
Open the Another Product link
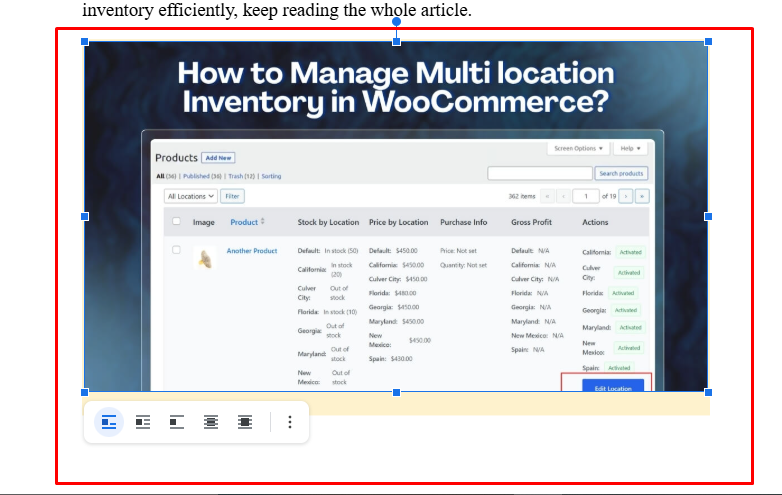pyautogui.click(x=252, y=251)
